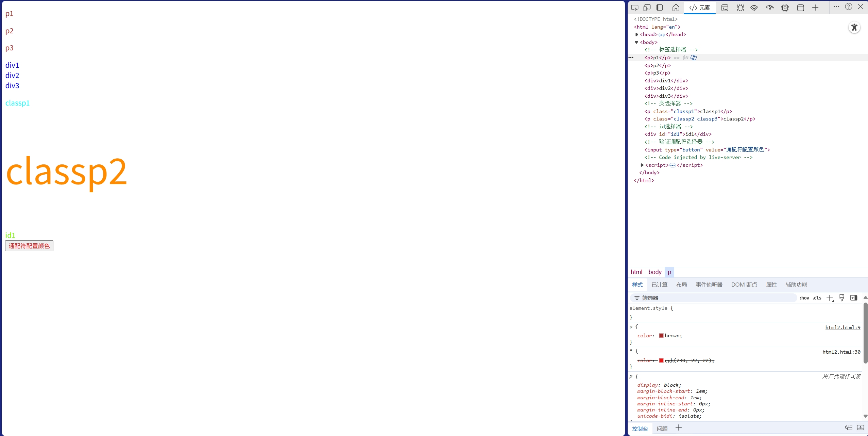The width and height of the screenshot is (868, 436).
Task: Open the Performance gauge tool
Action: (x=769, y=7)
